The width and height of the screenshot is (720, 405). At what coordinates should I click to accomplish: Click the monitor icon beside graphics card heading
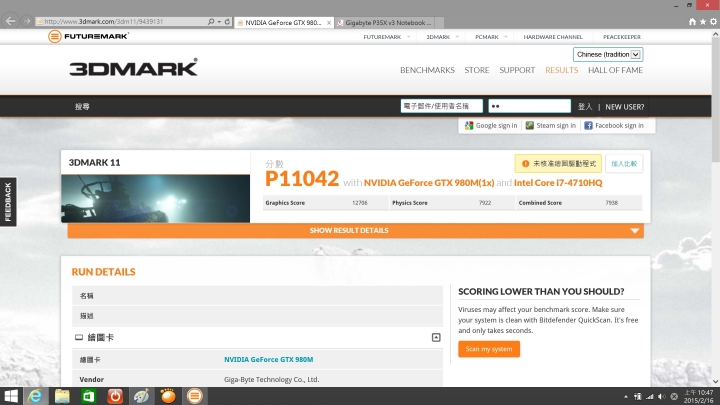[x=79, y=338]
